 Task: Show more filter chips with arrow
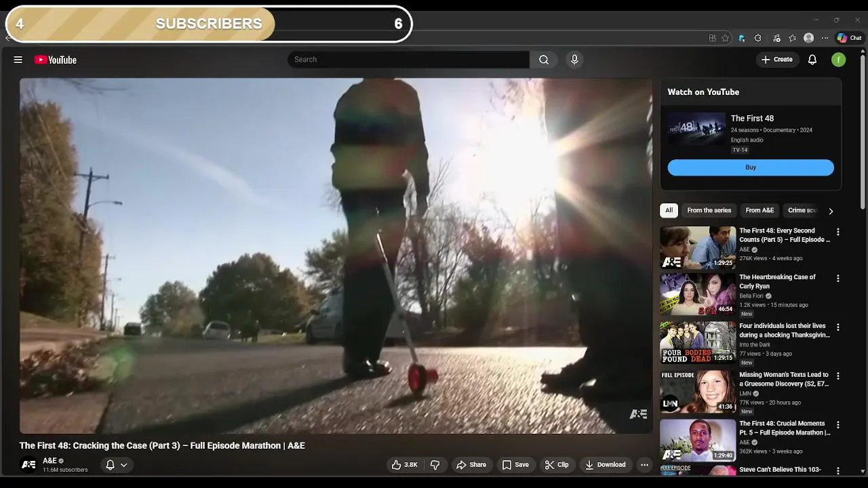coord(831,211)
